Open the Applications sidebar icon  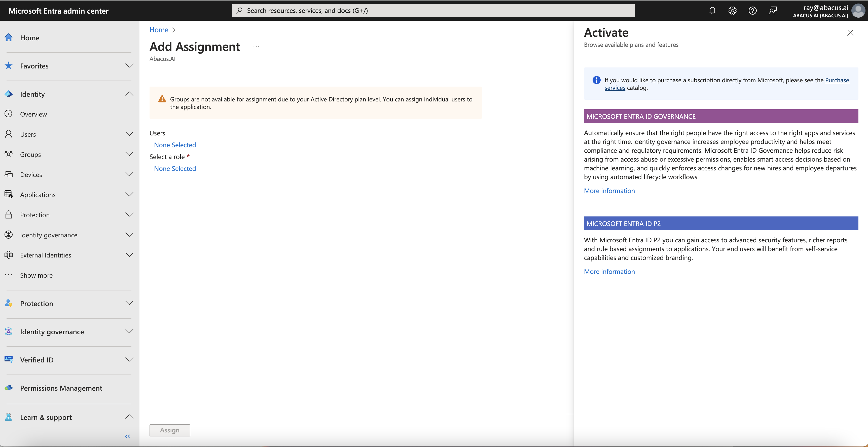[x=8, y=194]
